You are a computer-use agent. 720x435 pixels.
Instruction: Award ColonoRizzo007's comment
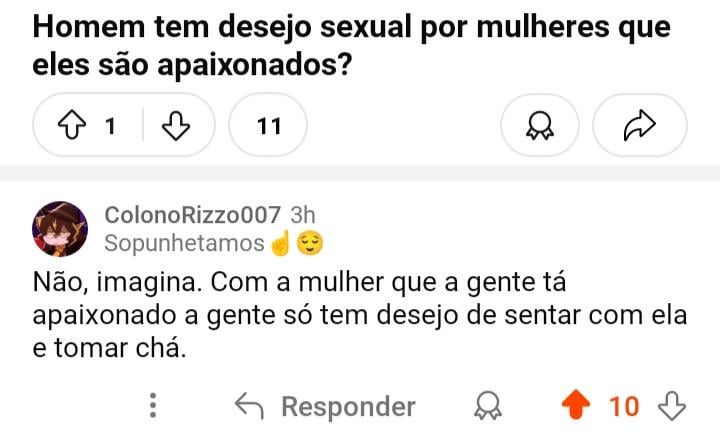click(489, 406)
